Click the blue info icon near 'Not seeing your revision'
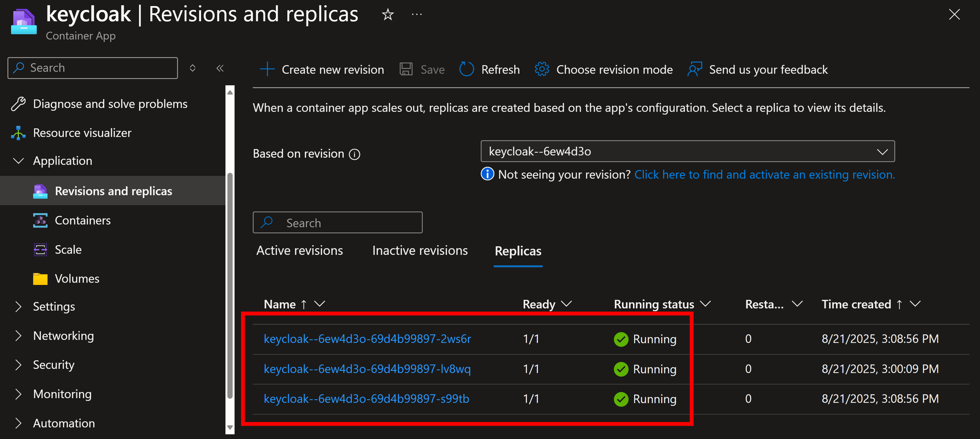This screenshot has width=980, height=439. pos(487,174)
